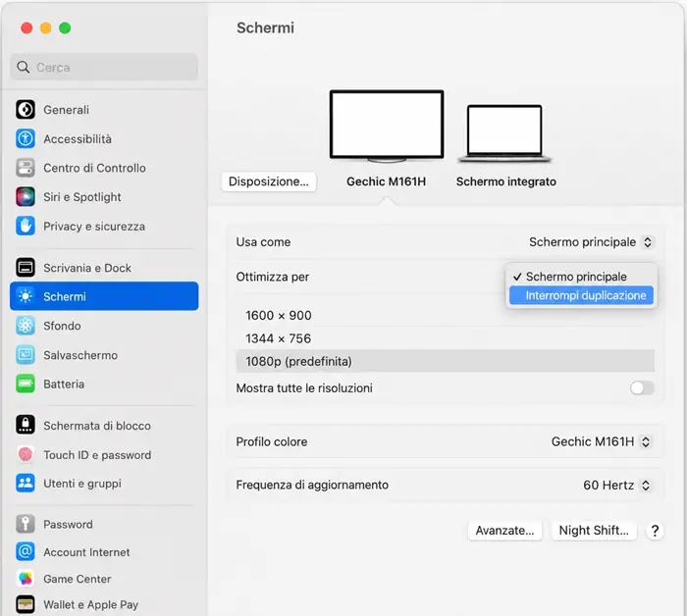Click the Avanzate button

[504, 531]
